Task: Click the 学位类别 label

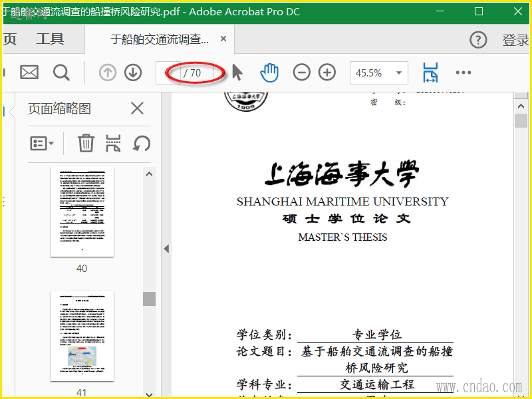Action: pos(264,335)
